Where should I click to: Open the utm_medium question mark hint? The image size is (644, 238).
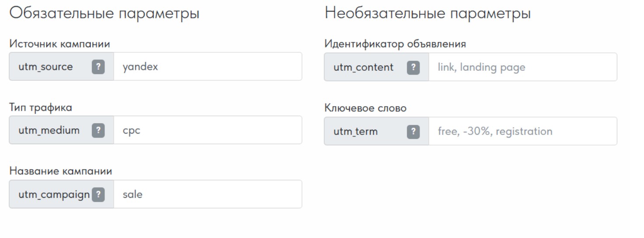pos(98,130)
